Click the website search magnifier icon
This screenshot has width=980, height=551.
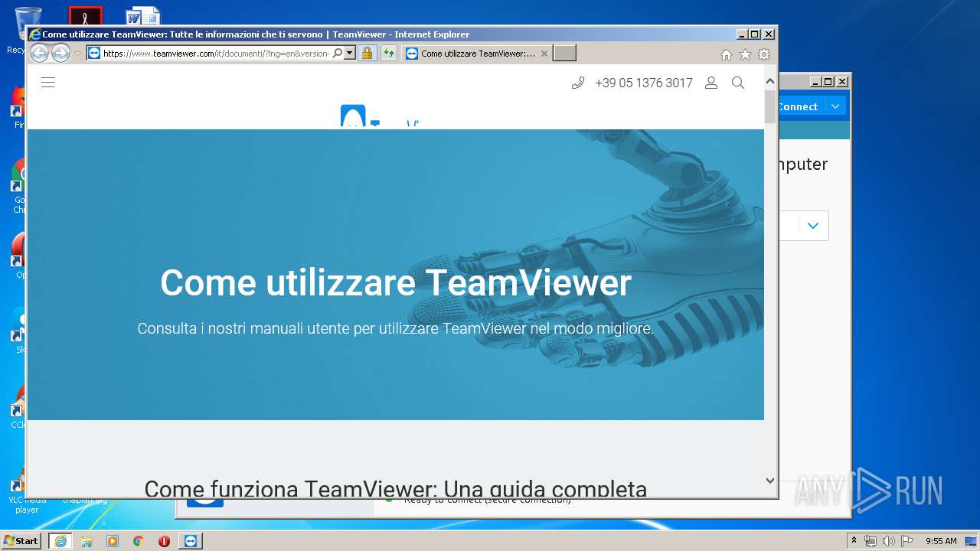point(738,83)
